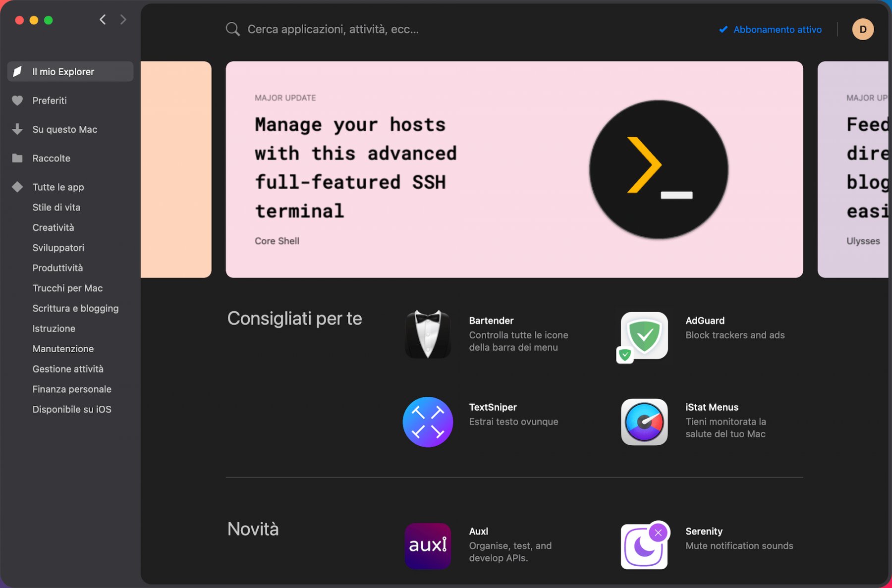Open Preferiti in the sidebar
Viewport: 892px width, 588px height.
(x=50, y=101)
